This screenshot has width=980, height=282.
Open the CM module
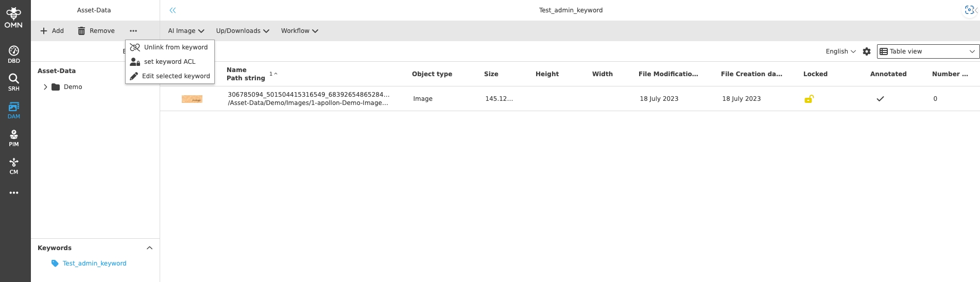pos(14,165)
